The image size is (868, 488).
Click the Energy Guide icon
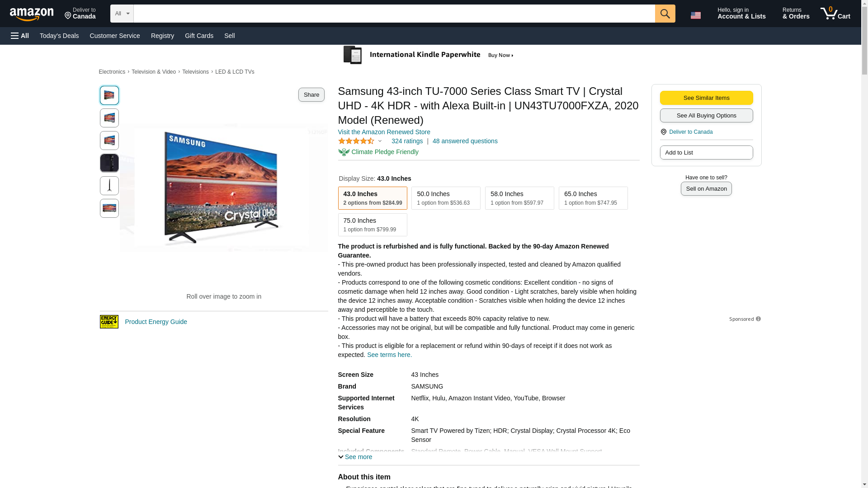click(109, 322)
